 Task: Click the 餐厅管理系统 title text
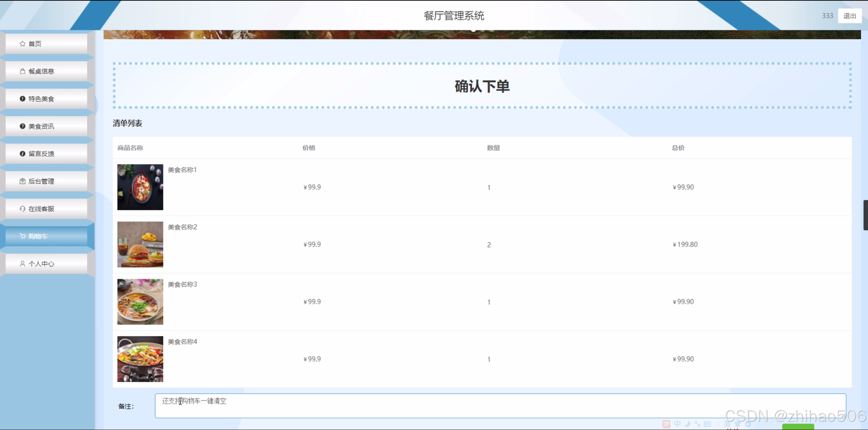pos(454,15)
